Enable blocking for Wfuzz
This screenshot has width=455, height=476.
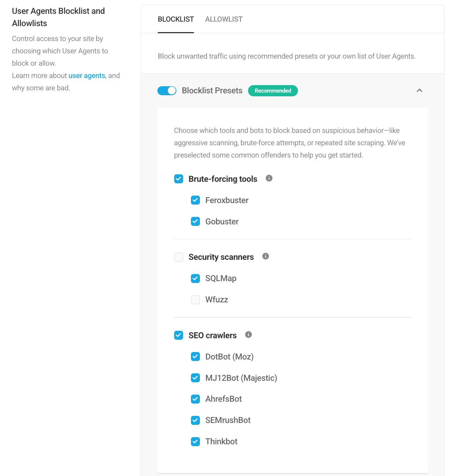(x=195, y=300)
